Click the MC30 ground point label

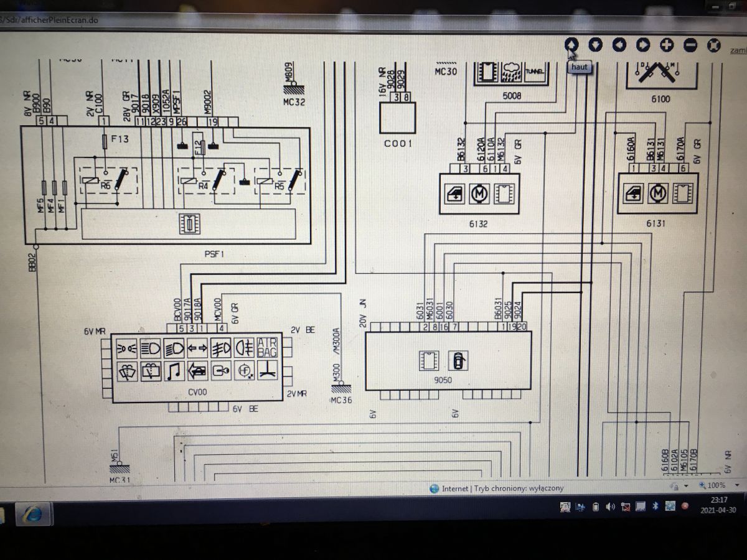coord(446,72)
